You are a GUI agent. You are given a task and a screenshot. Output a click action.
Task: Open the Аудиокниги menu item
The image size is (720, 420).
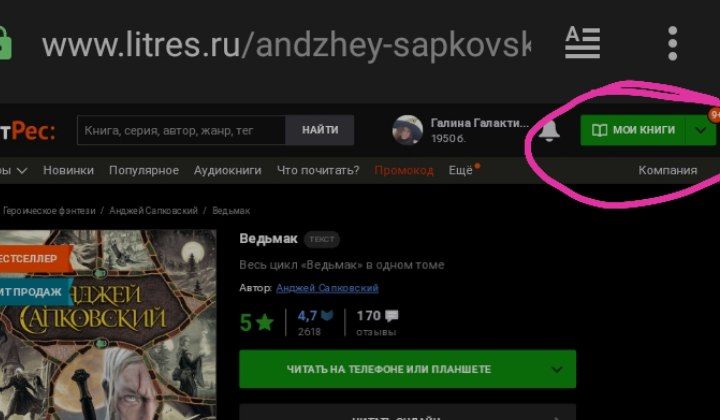click(x=227, y=170)
